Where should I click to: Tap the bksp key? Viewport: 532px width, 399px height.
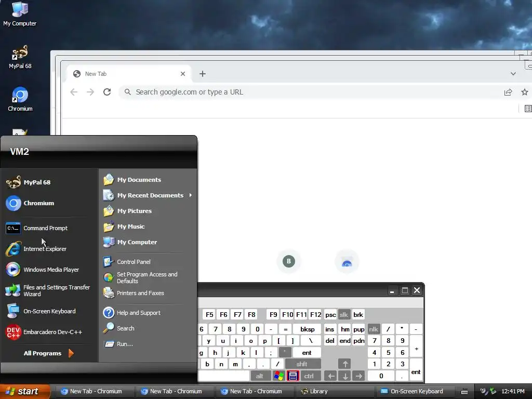pos(308,329)
